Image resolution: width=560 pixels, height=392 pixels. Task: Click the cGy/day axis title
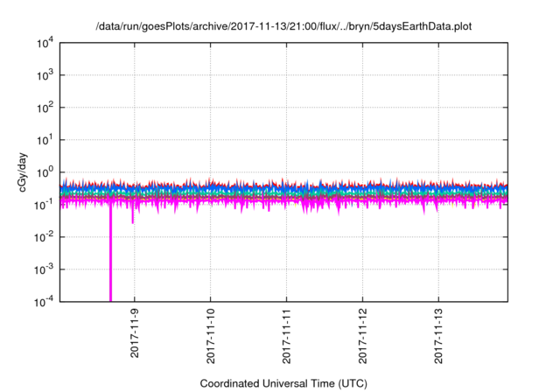click(23, 172)
